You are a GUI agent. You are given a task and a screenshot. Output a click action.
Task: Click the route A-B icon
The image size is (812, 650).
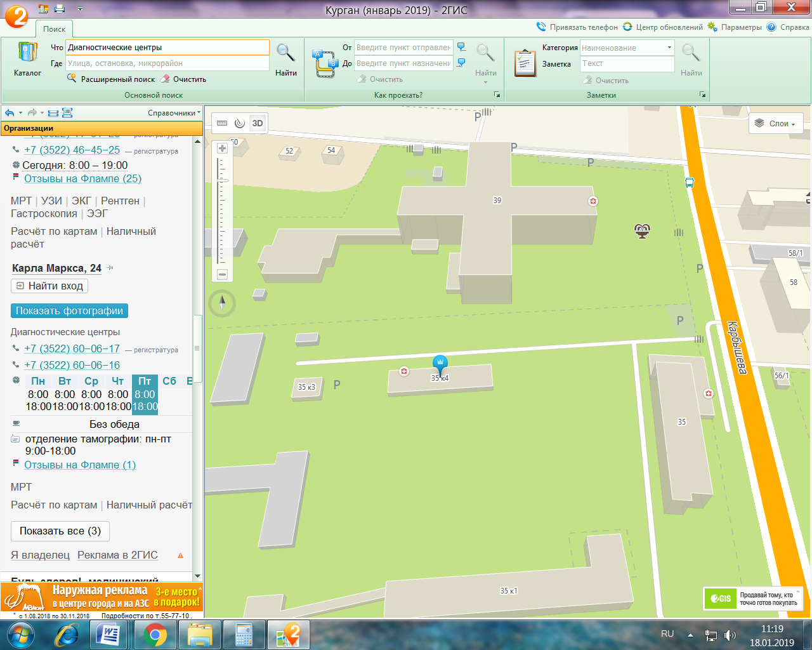(x=324, y=63)
